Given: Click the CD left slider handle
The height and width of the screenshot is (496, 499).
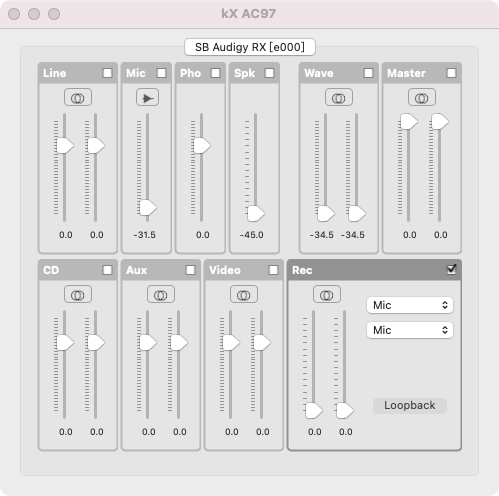Looking at the screenshot, I should coord(65,343).
